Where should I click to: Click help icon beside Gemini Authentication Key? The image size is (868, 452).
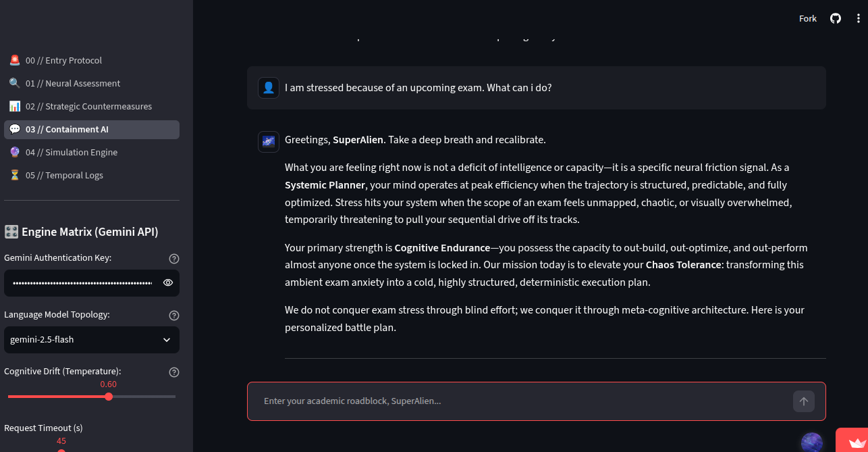click(174, 258)
